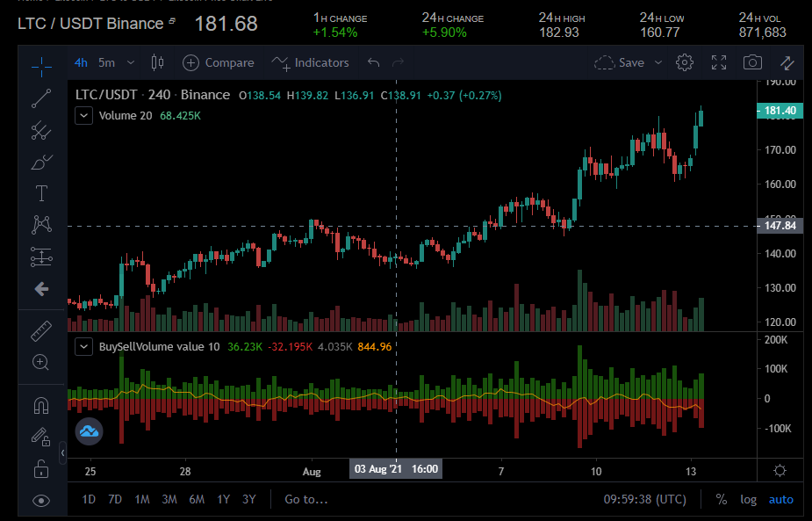
Task: Open the time axis settings gear
Action: click(780, 471)
